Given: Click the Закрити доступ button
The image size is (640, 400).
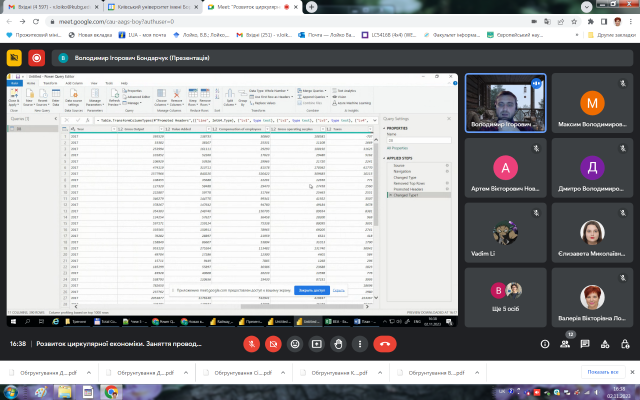Looking at the screenshot, I should point(311,290).
